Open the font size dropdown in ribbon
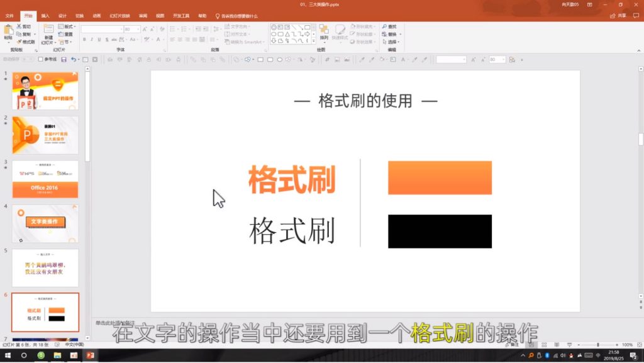644x363 pixels. [138, 30]
